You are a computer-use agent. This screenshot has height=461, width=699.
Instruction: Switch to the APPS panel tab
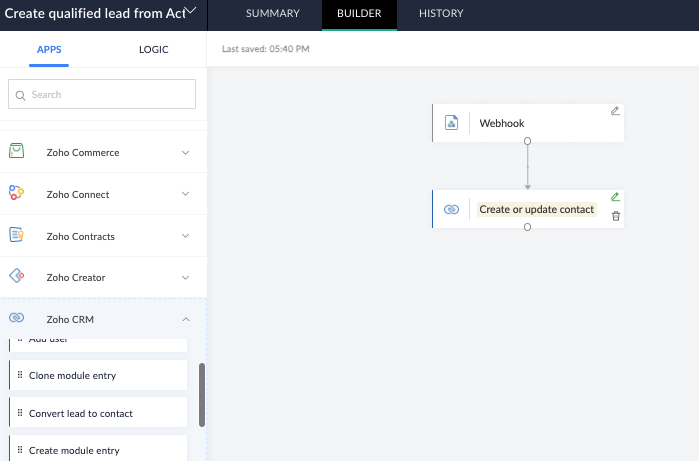tap(49, 49)
